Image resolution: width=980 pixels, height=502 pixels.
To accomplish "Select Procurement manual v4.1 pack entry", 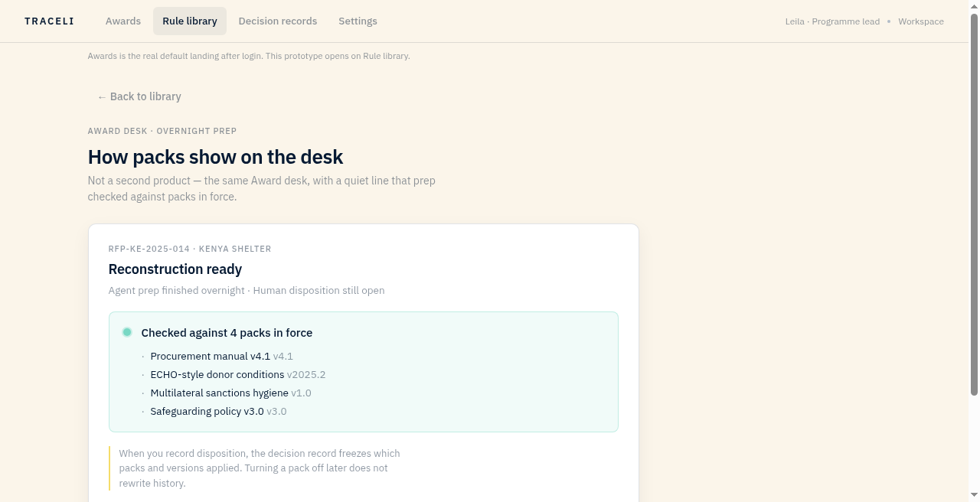I will pos(221,357).
